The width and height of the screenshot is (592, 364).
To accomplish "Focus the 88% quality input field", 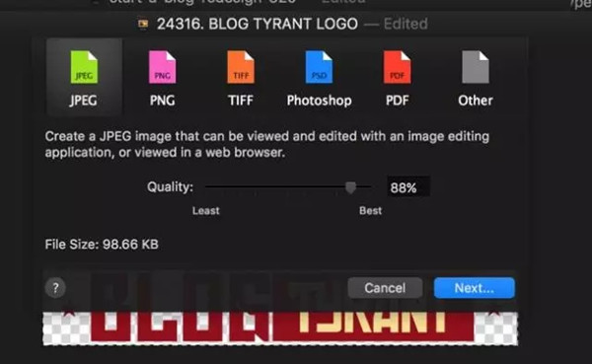I will click(x=408, y=187).
